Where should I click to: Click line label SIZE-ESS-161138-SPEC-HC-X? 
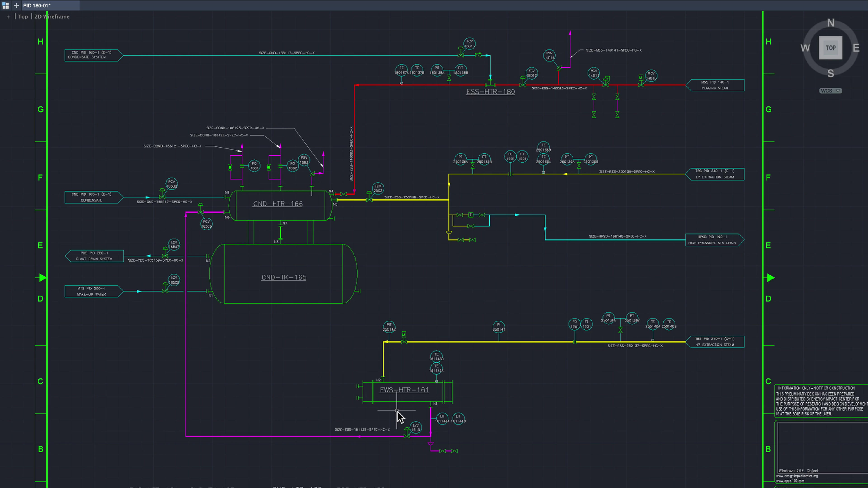click(362, 430)
